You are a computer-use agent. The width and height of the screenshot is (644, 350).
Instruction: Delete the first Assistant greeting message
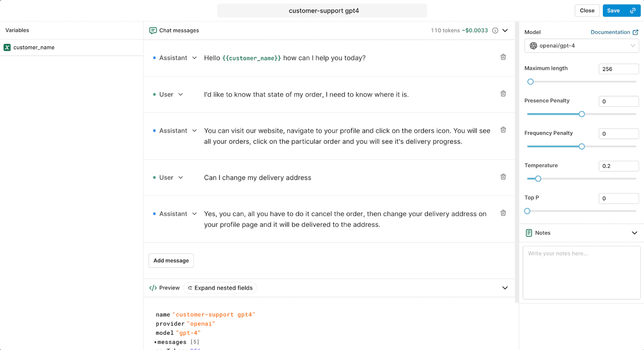(503, 57)
